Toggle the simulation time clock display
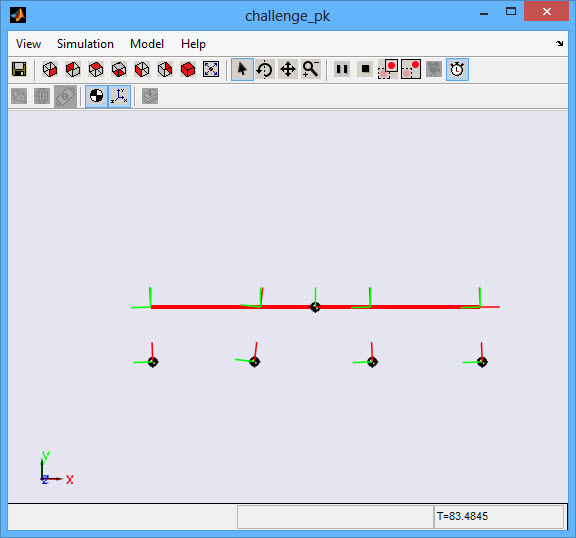 tap(457, 69)
